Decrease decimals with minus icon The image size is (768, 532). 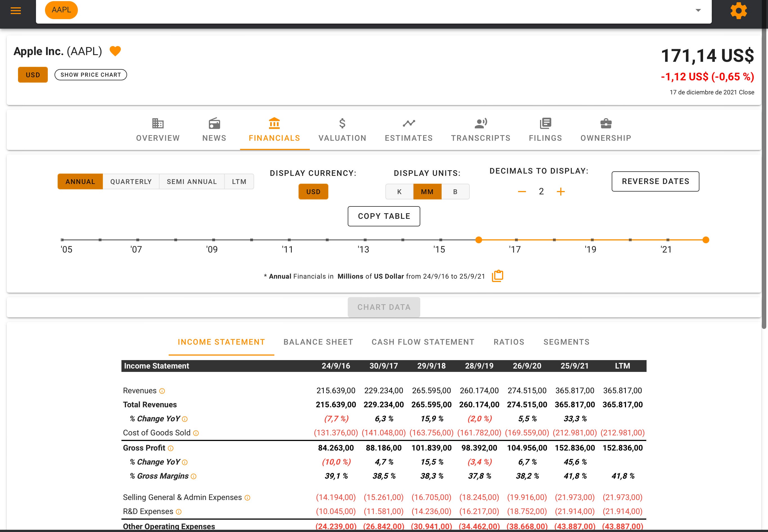click(x=522, y=192)
